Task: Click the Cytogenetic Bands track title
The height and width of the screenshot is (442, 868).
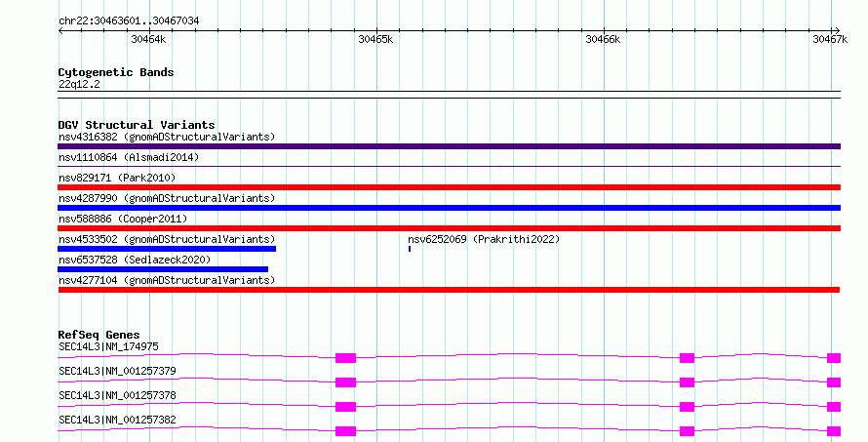Action: [116, 72]
